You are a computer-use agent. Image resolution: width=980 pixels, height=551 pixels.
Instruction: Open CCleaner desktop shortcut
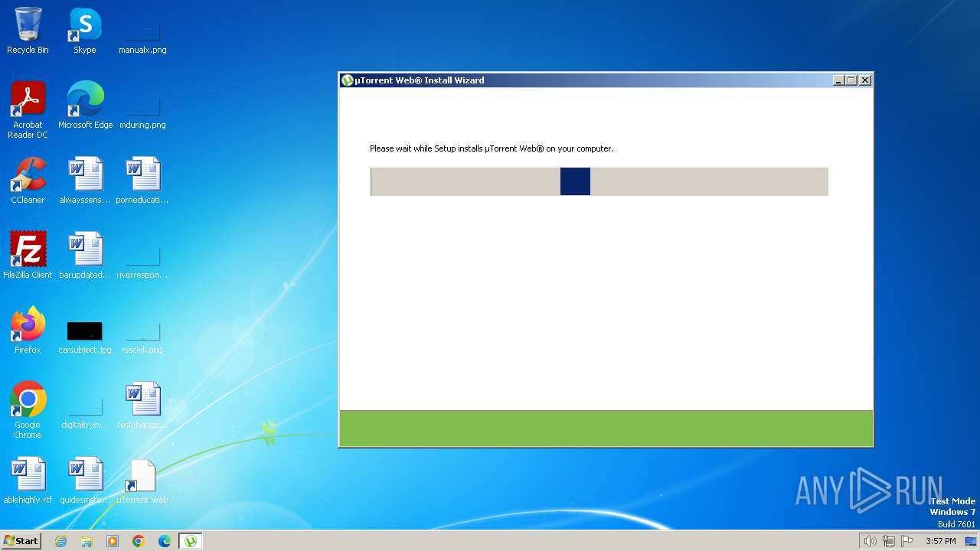click(28, 181)
